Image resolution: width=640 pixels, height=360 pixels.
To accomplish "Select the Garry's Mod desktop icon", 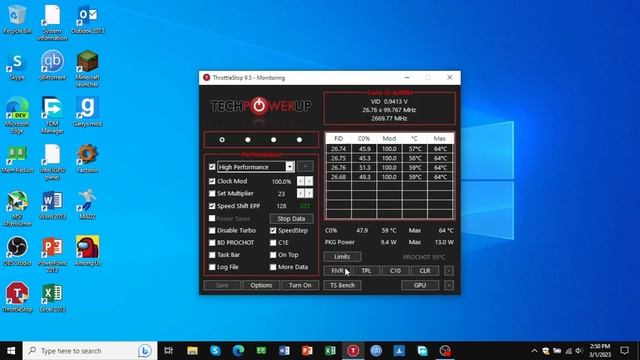I will tap(87, 112).
